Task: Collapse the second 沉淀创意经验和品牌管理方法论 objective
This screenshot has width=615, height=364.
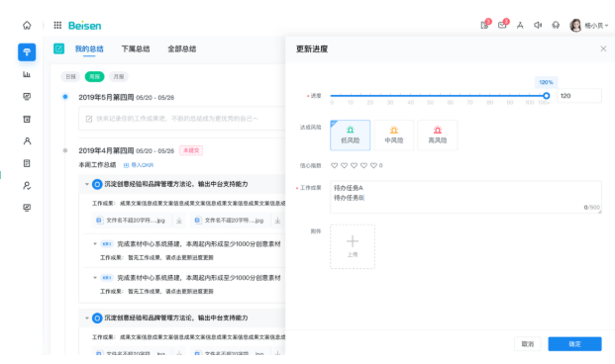Action: 87,318
